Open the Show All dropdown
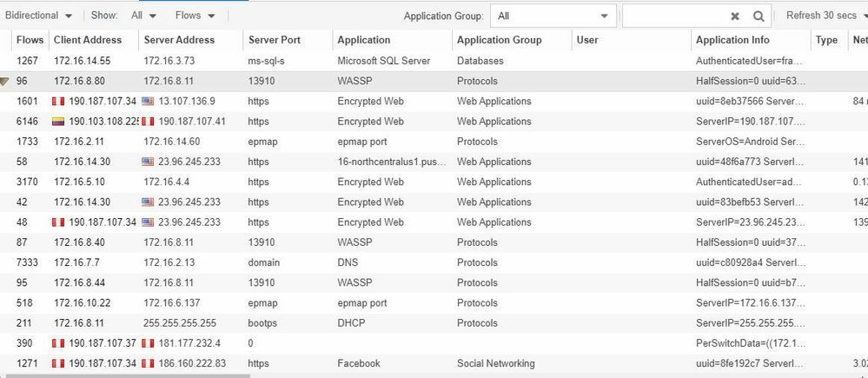Image resolution: width=868 pixels, height=378 pixels. 143,16
